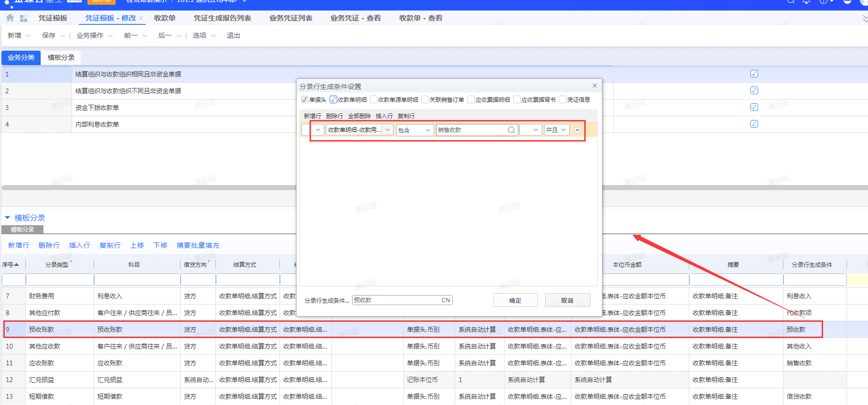Click the 销售收款 cell in row 11
Image resolution: width=868 pixels, height=405 pixels.
tap(815, 363)
